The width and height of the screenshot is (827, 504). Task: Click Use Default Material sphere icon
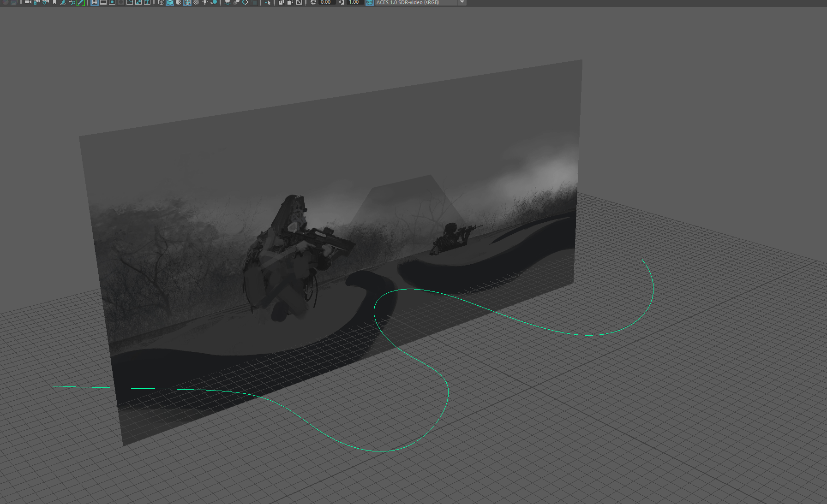click(179, 2)
